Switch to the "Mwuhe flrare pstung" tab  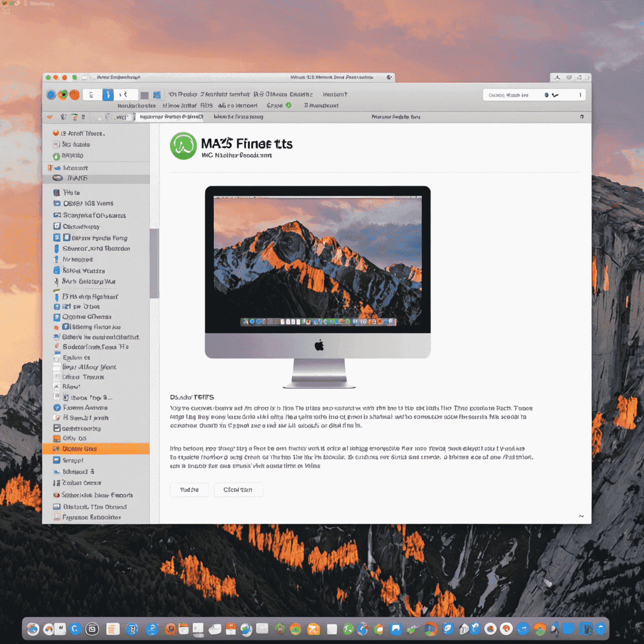pos(238,117)
